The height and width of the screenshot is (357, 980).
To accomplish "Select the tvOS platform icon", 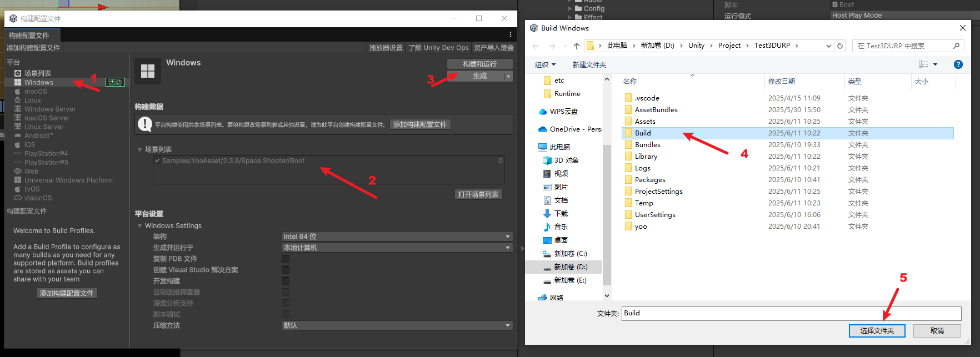I will pos(18,189).
